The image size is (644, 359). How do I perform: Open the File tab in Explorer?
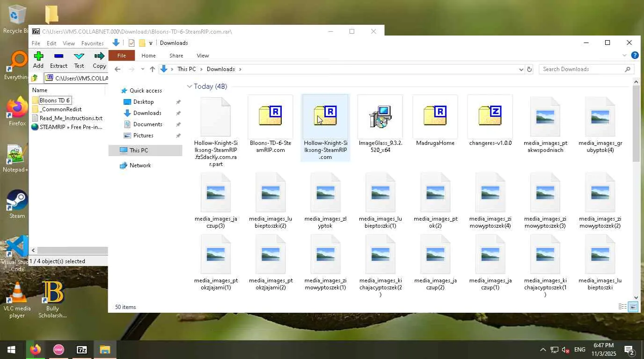(x=122, y=56)
